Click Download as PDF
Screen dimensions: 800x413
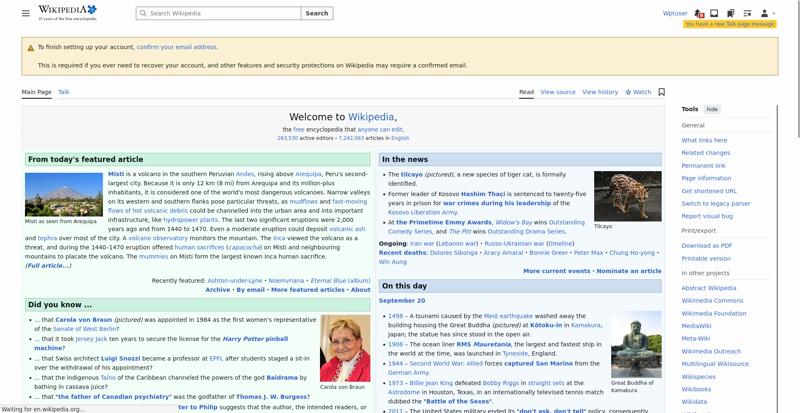[x=707, y=246]
